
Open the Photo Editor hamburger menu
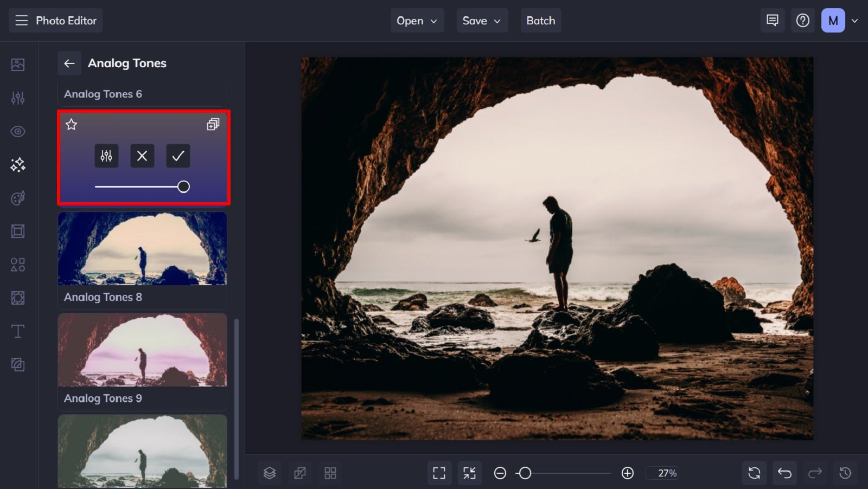tap(21, 20)
